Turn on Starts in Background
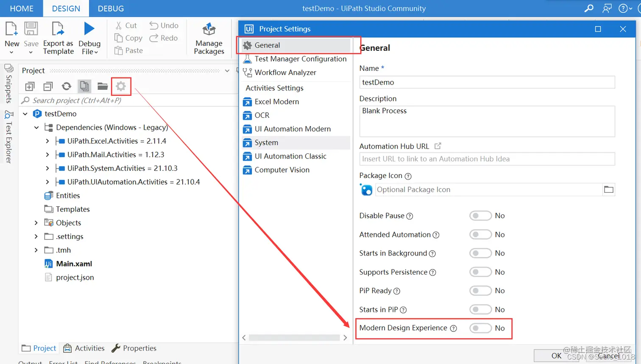 (480, 253)
